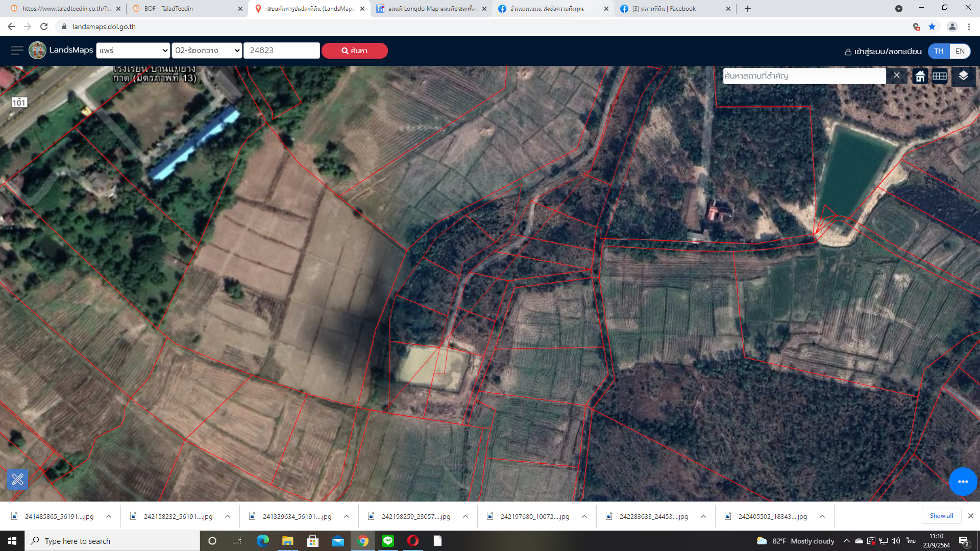980x551 pixels.
Task: Show hidden system tray icons
Action: 847,541
